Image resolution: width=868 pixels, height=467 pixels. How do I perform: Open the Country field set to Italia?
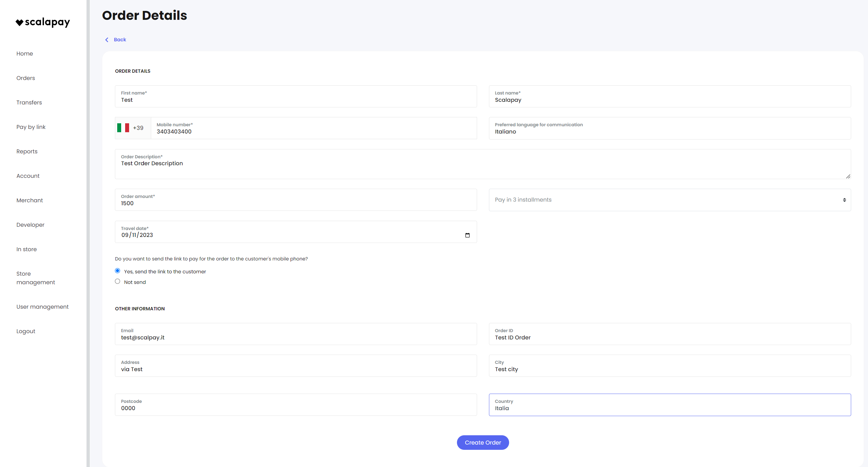[x=669, y=405]
